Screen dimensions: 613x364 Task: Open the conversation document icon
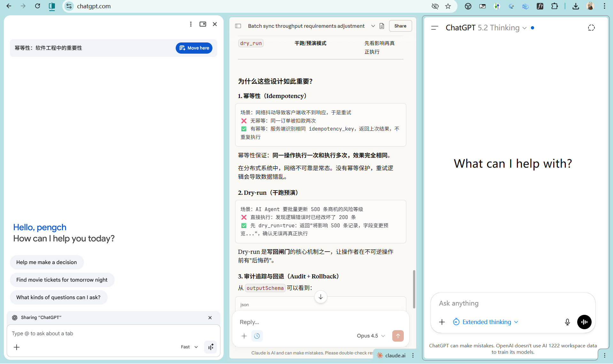[382, 26]
